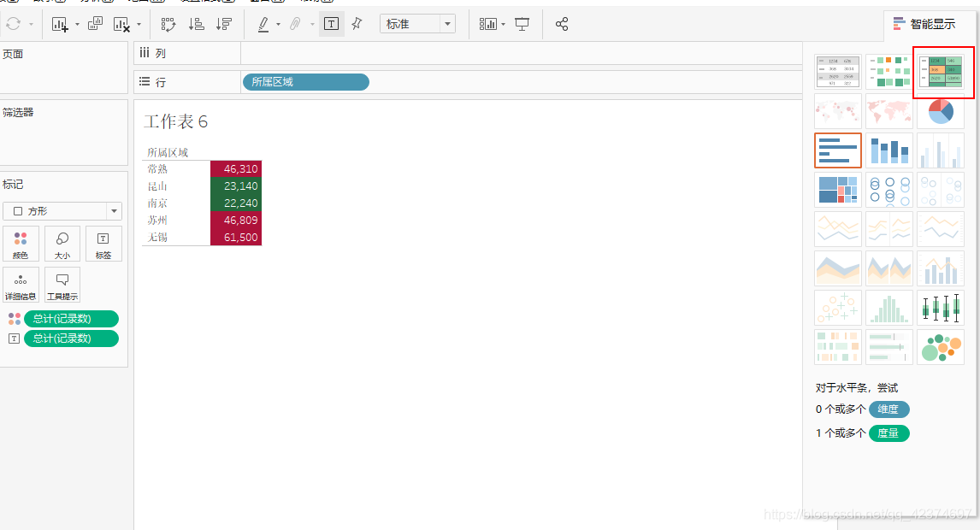This screenshot has height=530, width=980.
Task: Sort descending using the toolbar icon
Action: [224, 25]
